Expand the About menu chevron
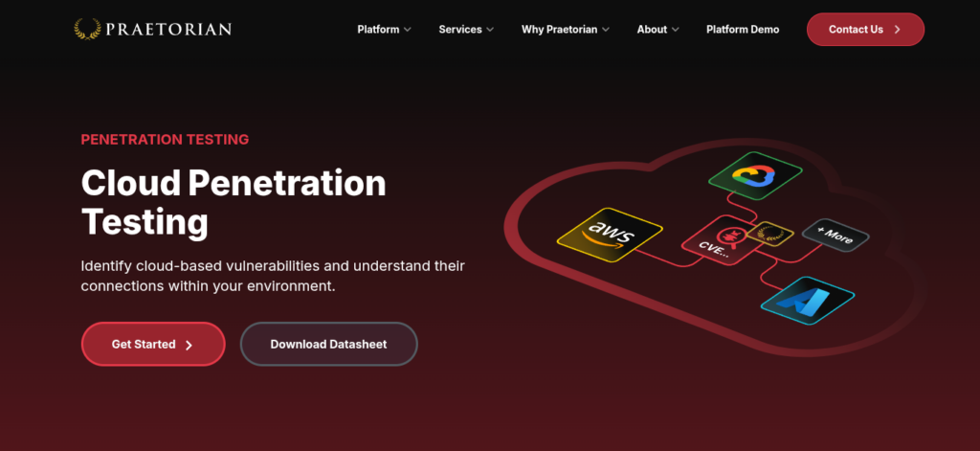 coord(675,30)
